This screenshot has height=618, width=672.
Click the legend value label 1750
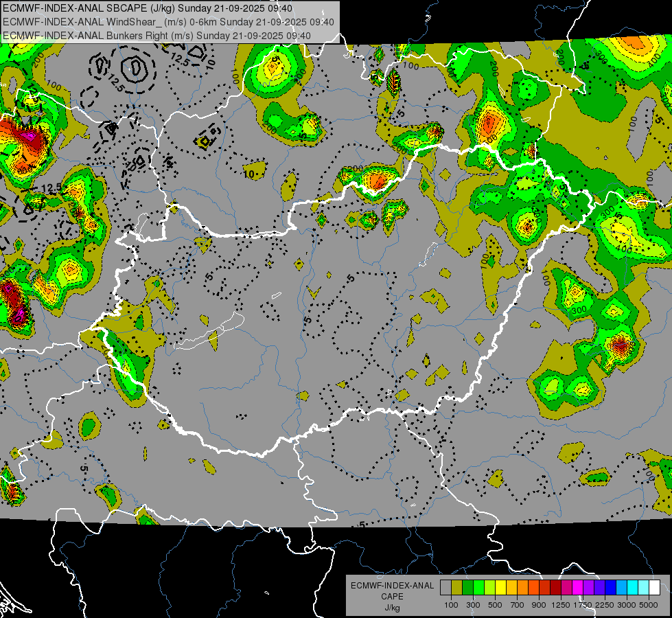click(583, 605)
